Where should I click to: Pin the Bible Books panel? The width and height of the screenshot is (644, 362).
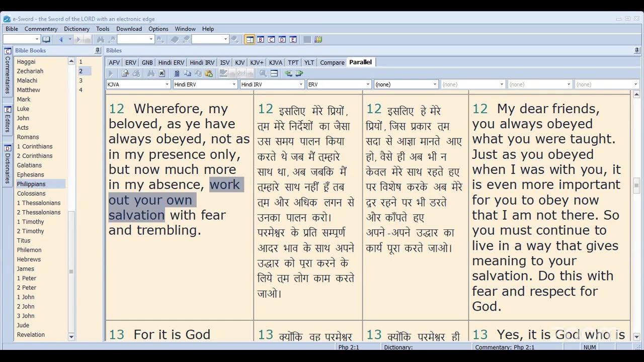click(98, 50)
